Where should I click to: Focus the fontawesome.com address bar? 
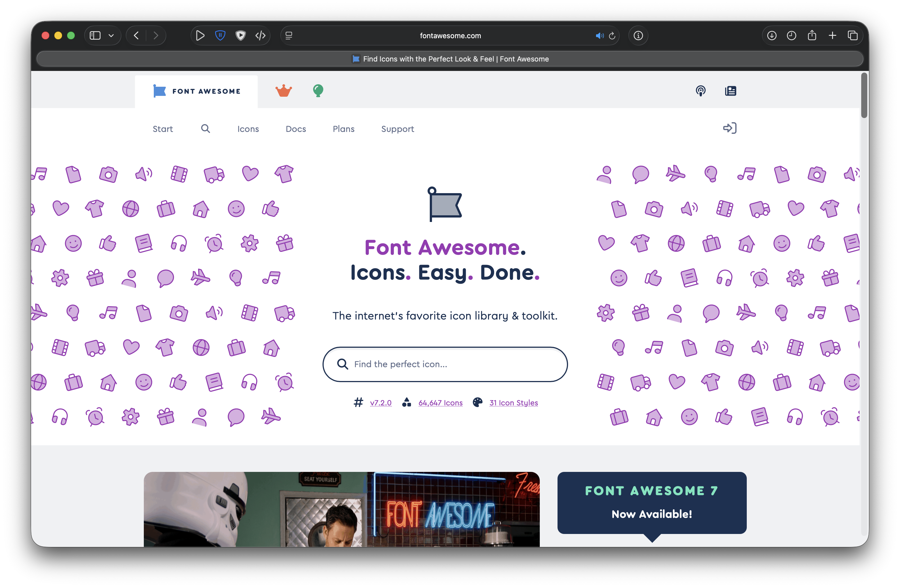tap(450, 35)
